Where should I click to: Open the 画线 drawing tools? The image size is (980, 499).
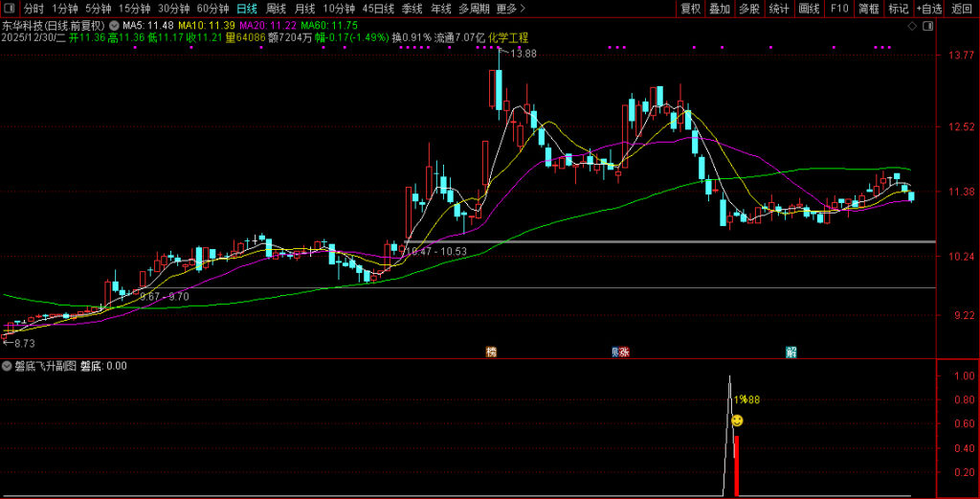[809, 9]
